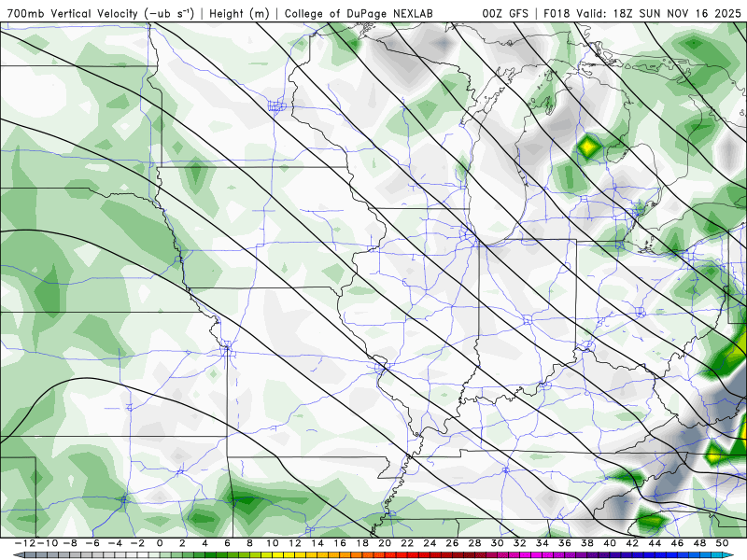Click the '22' color bar label
747x560 pixels.
(407, 543)
